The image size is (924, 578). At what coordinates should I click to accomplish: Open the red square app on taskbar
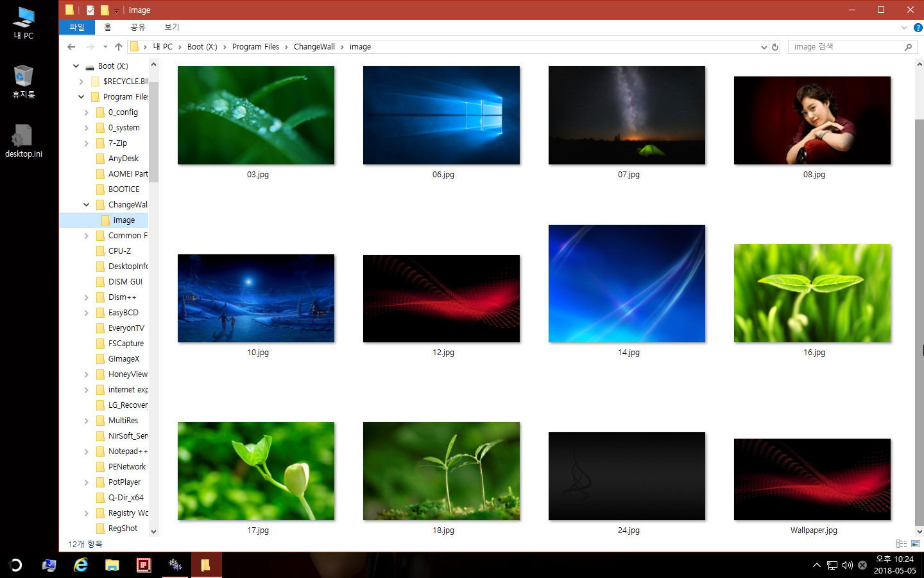tap(144, 565)
